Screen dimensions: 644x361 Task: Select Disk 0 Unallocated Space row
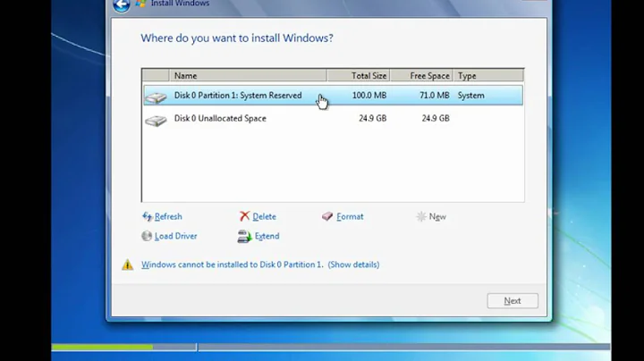pyautogui.click(x=333, y=118)
